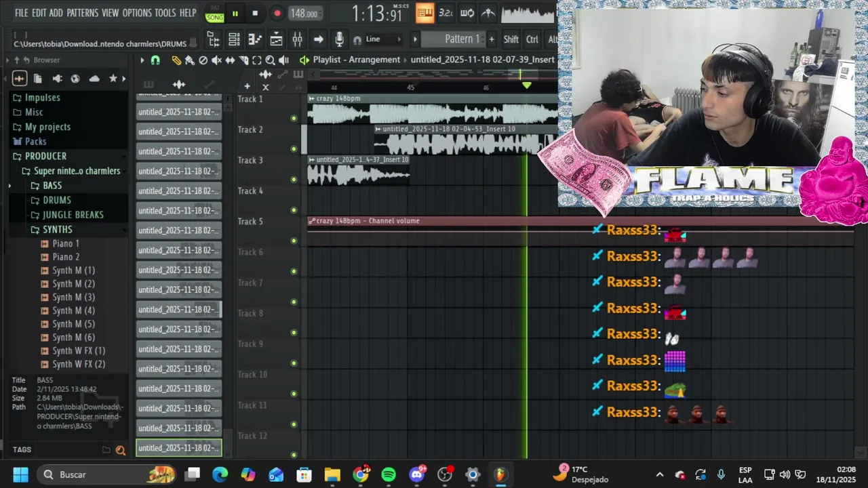
Task: Select the Slice tool in Playlist
Action: (x=243, y=60)
